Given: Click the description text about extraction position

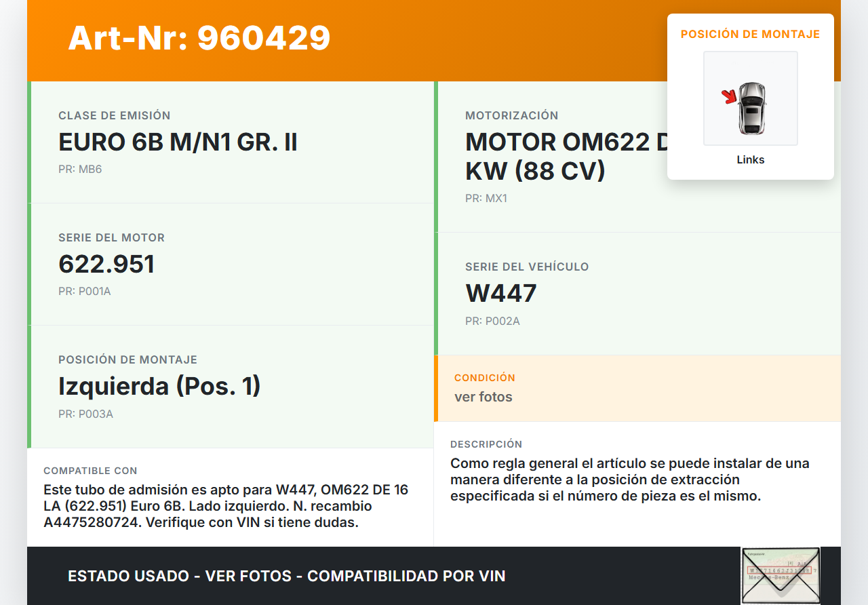Looking at the screenshot, I should 630,480.
